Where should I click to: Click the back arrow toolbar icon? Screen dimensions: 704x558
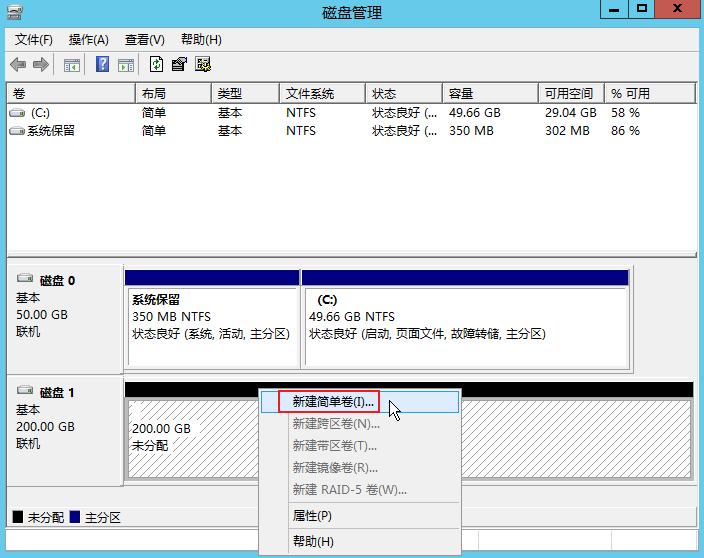(18, 65)
